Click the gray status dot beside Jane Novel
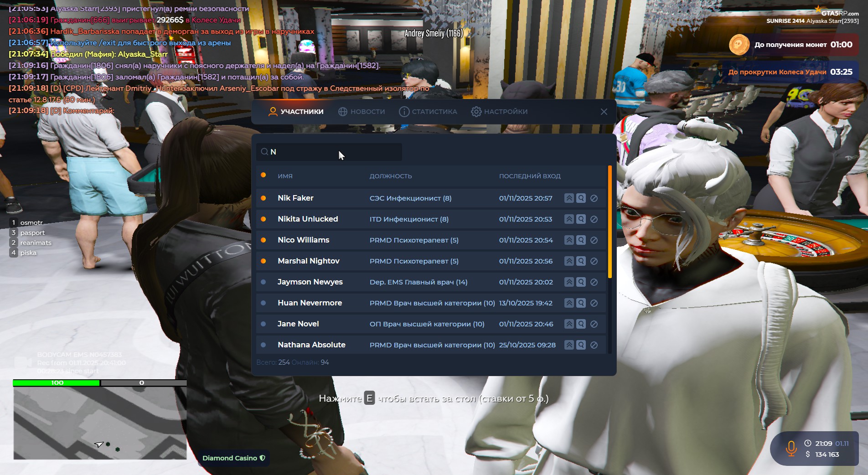The height and width of the screenshot is (475, 868). click(x=263, y=324)
